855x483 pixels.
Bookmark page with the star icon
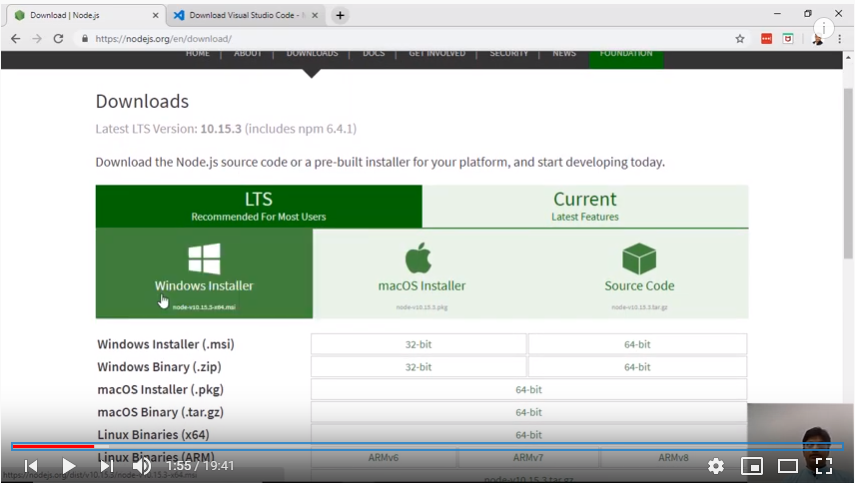point(740,39)
